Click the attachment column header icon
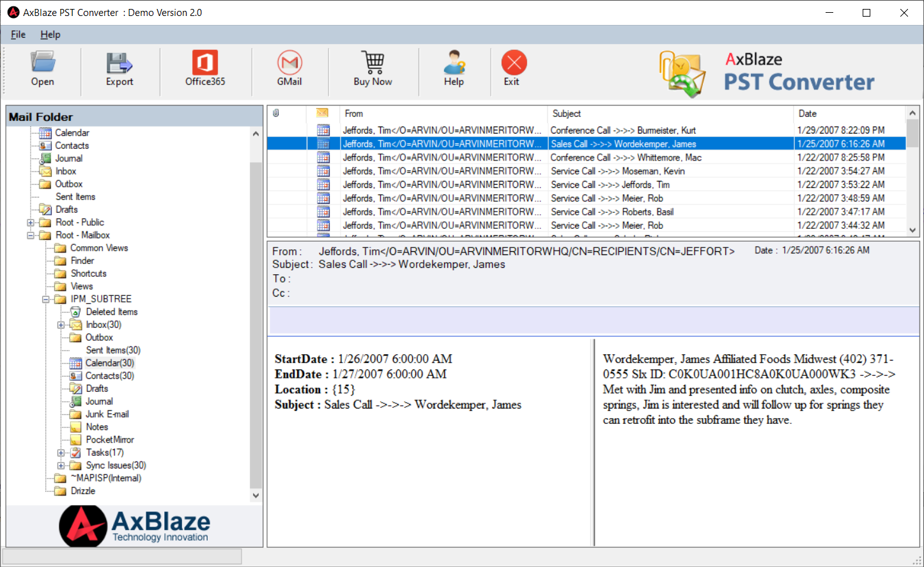Image resolution: width=924 pixels, height=567 pixels. 276,113
